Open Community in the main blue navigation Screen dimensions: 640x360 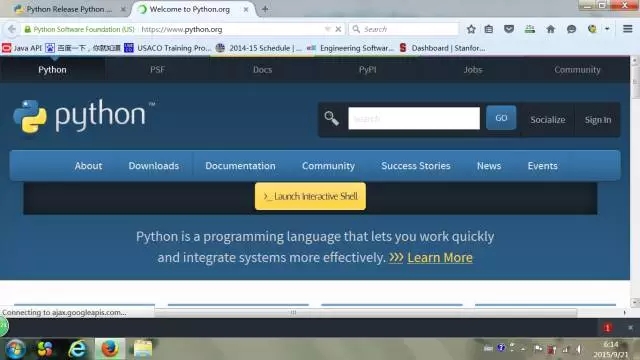[328, 166]
